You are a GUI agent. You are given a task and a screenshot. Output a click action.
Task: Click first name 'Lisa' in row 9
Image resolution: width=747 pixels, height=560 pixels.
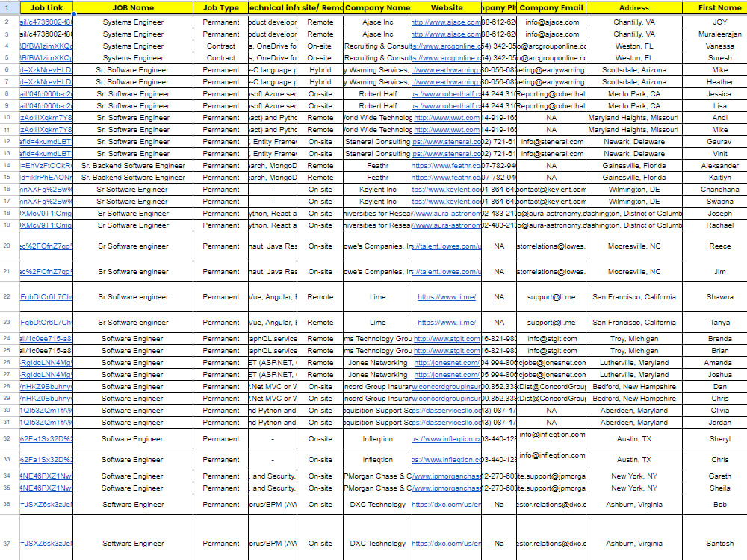(x=719, y=106)
